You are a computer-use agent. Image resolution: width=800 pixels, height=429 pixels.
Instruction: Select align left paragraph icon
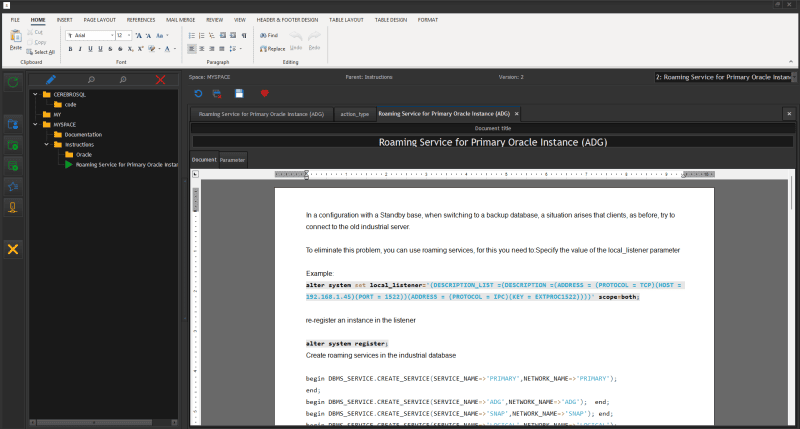192,49
